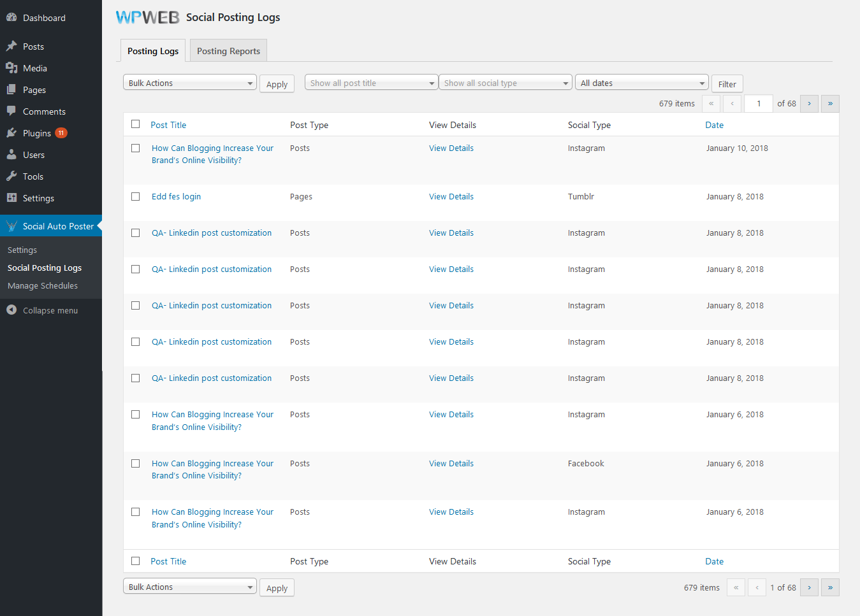Select checkbox for the Facebook log row
860x616 pixels.
point(135,464)
